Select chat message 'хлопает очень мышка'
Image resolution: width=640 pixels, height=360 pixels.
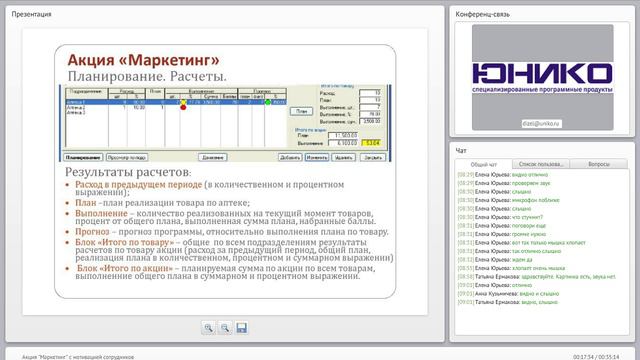pos(538,268)
